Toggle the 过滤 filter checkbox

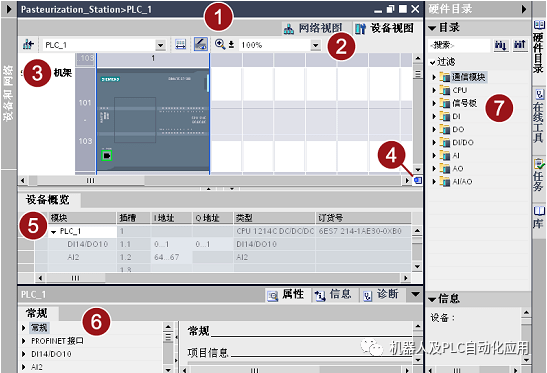[x=433, y=62]
